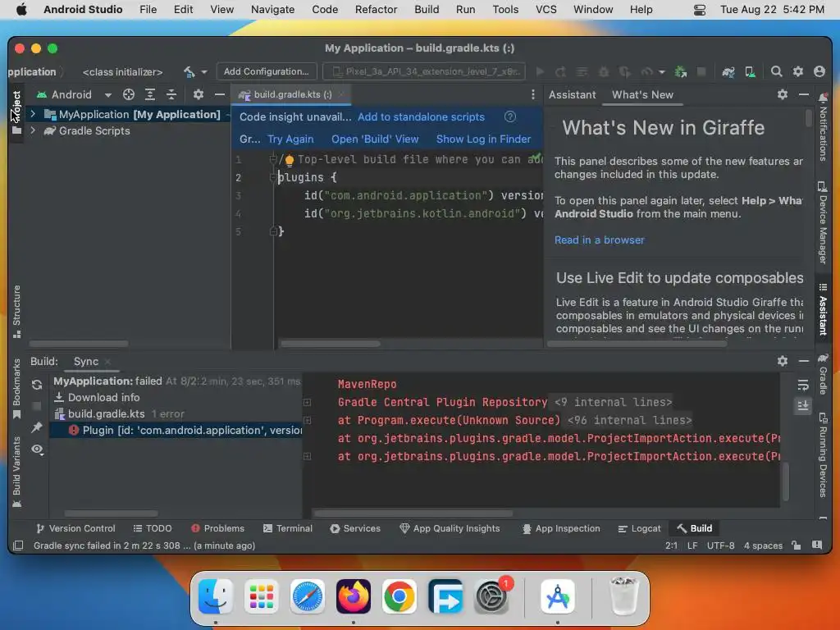This screenshot has width=840, height=630.
Task: Open the Notifications side tool window
Action: [x=823, y=127]
